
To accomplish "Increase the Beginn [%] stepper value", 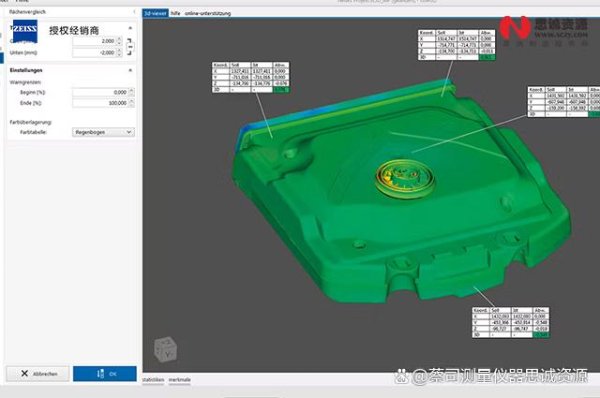I will [x=132, y=90].
